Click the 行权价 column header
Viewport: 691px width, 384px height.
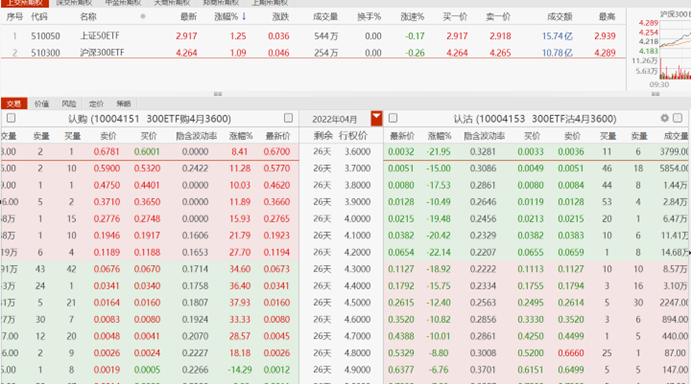[x=353, y=136]
